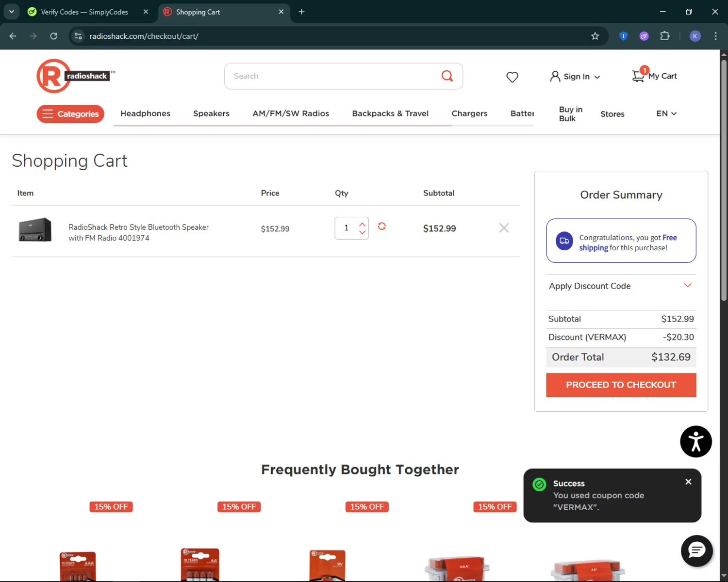The width and height of the screenshot is (728, 582).
Task: Close the Shopping Cart tab
Action: pyautogui.click(x=281, y=12)
